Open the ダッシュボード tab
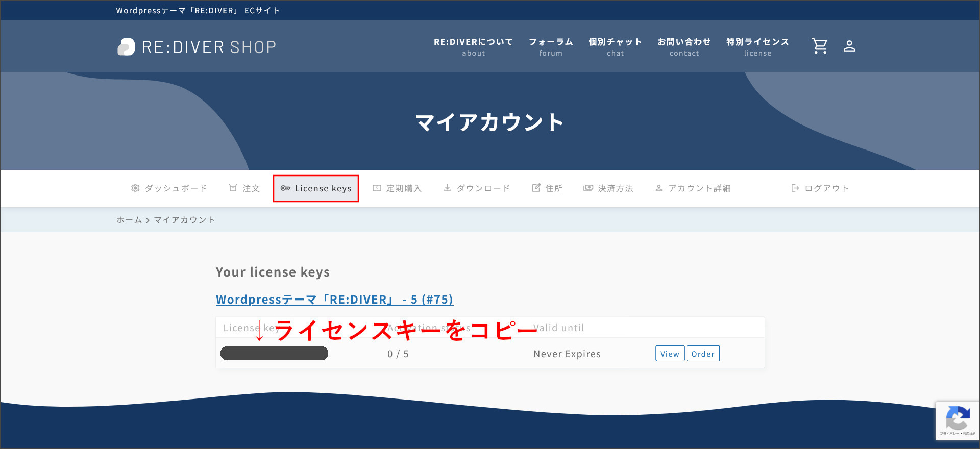Image resolution: width=980 pixels, height=449 pixels. click(169, 188)
